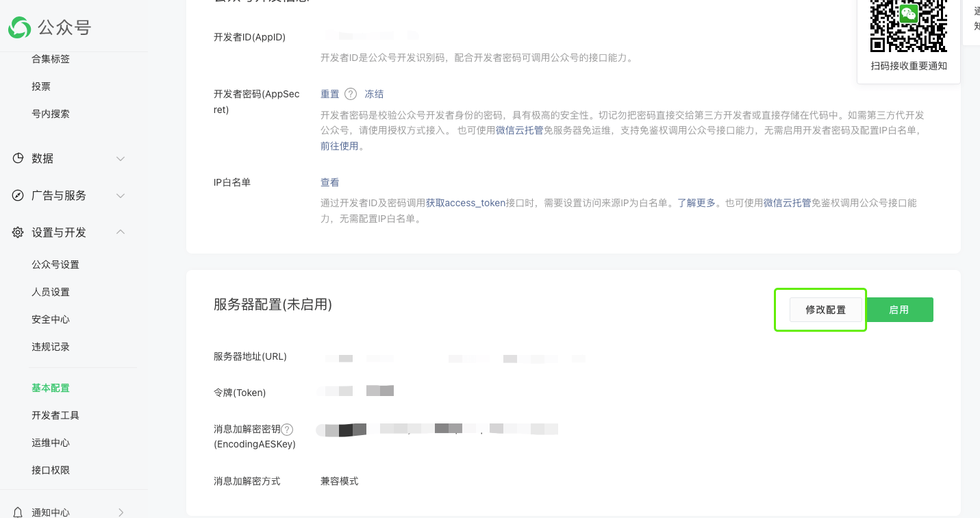Open 接口权限 in the sidebar

point(51,470)
